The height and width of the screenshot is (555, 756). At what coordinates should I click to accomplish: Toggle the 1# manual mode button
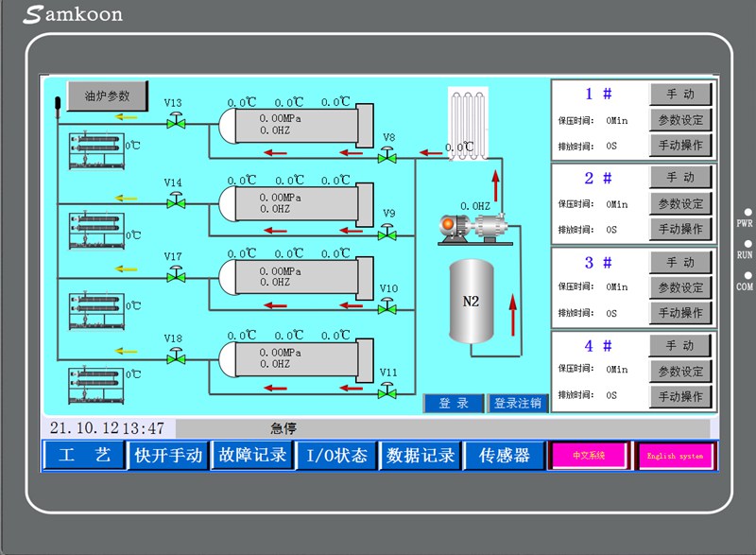679,95
